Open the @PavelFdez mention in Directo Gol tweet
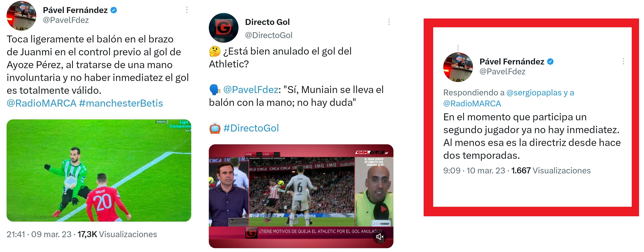The height and width of the screenshot is (252, 644). [x=251, y=90]
